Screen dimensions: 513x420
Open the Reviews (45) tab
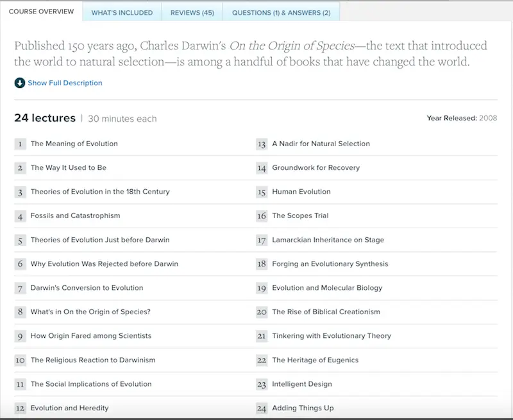click(192, 12)
